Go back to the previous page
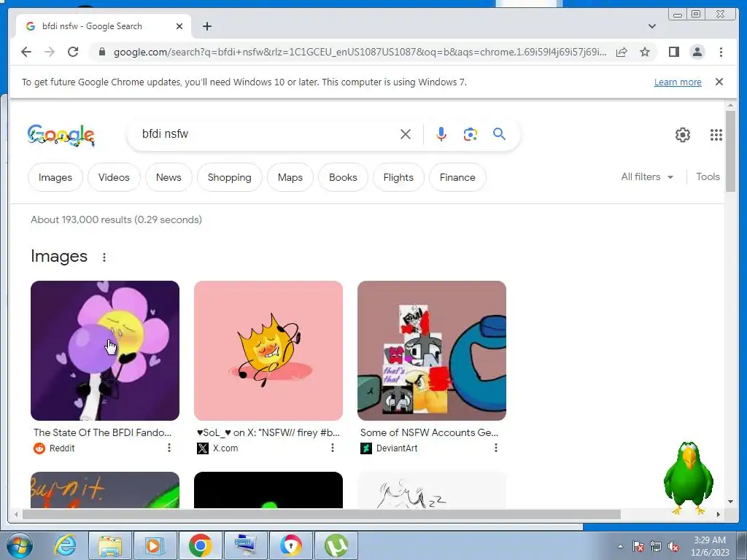 pos(26,52)
